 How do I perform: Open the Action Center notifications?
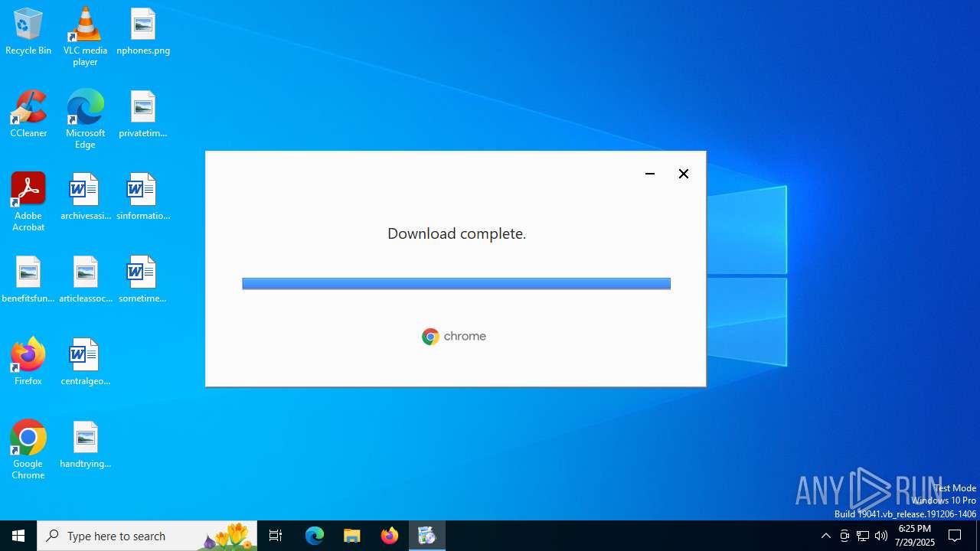955,536
